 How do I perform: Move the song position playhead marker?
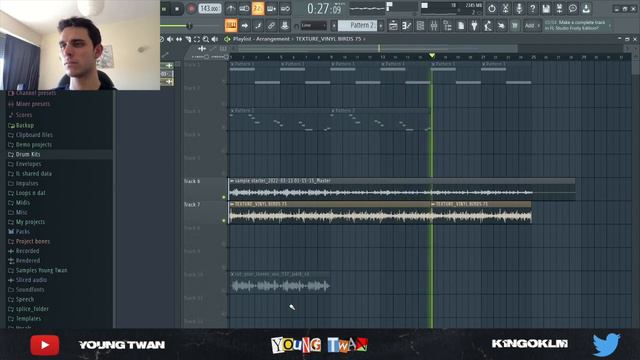point(432,56)
